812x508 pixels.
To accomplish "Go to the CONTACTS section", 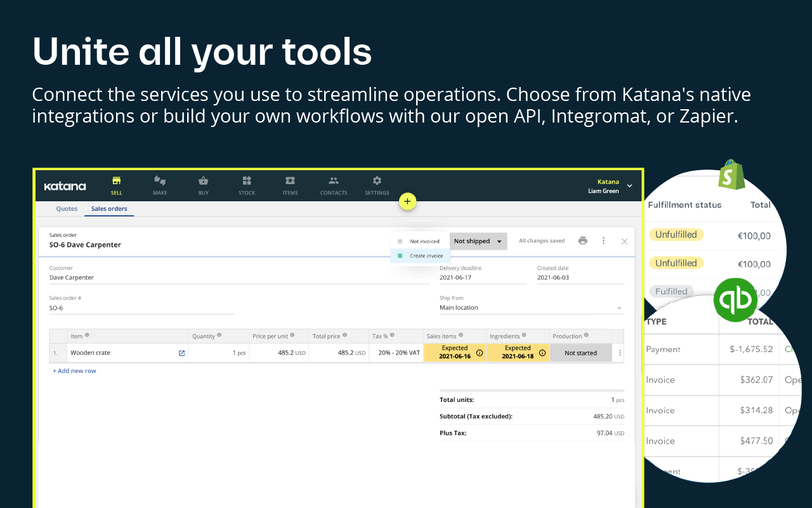I will 334,185.
